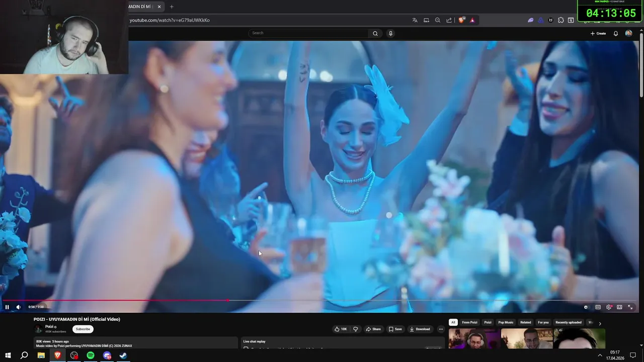
Task: Start voice search with the microphone icon
Action: [390, 33]
